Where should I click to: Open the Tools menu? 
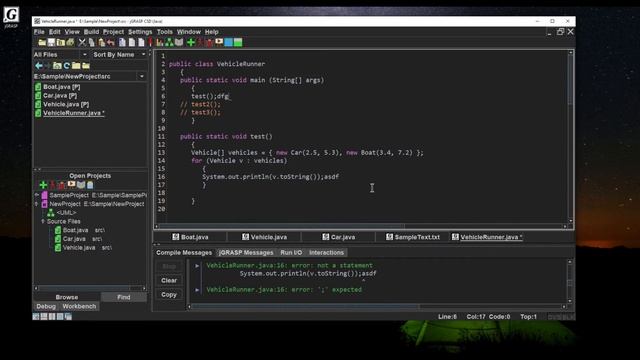pos(164,32)
